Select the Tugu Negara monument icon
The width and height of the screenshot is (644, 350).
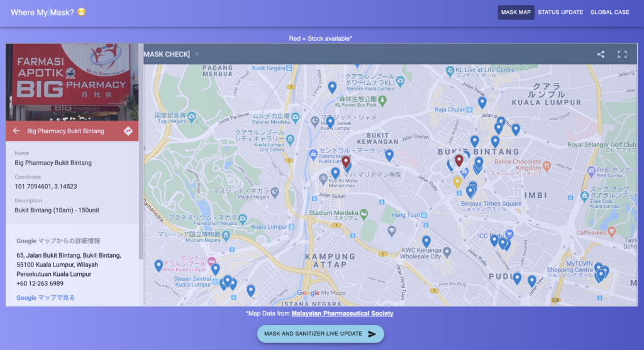click(191, 117)
